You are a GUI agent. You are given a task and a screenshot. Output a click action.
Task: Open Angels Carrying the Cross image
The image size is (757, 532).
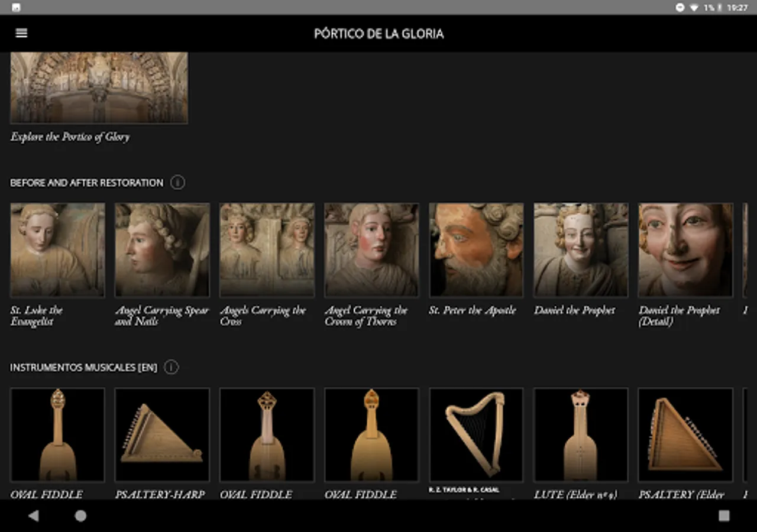pyautogui.click(x=267, y=250)
